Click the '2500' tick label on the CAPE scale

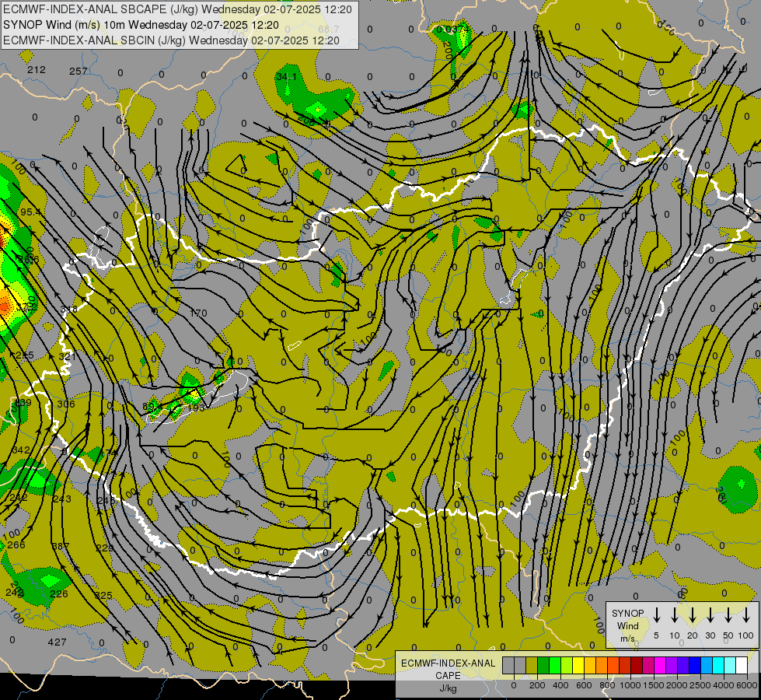tap(700, 685)
